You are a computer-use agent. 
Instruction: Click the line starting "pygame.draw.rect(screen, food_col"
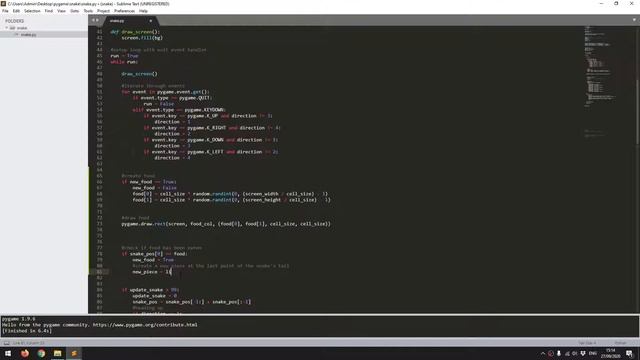[x=226, y=224]
